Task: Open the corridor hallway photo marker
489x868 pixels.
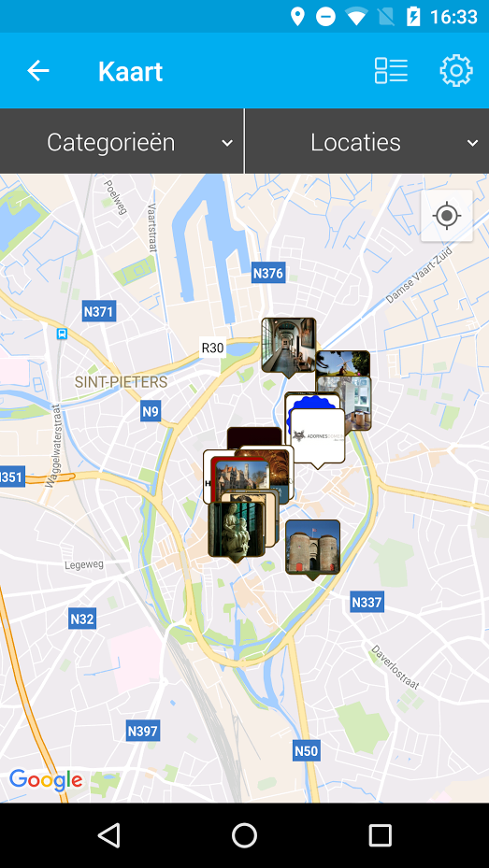Action: coord(289,346)
